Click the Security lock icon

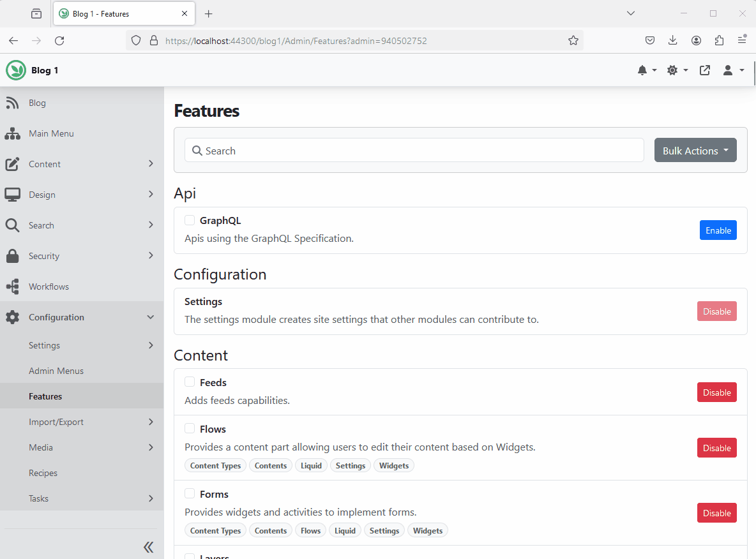point(12,256)
